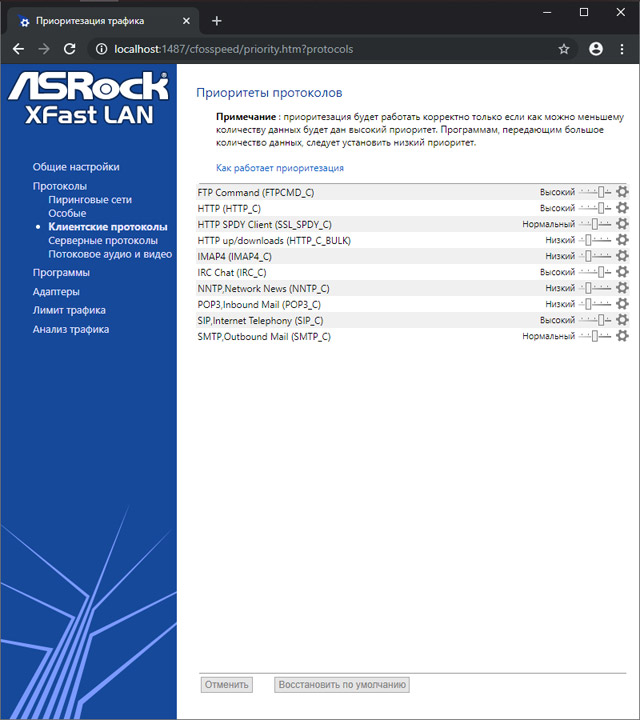Adjust FTP Command priority slider

pos(595,192)
